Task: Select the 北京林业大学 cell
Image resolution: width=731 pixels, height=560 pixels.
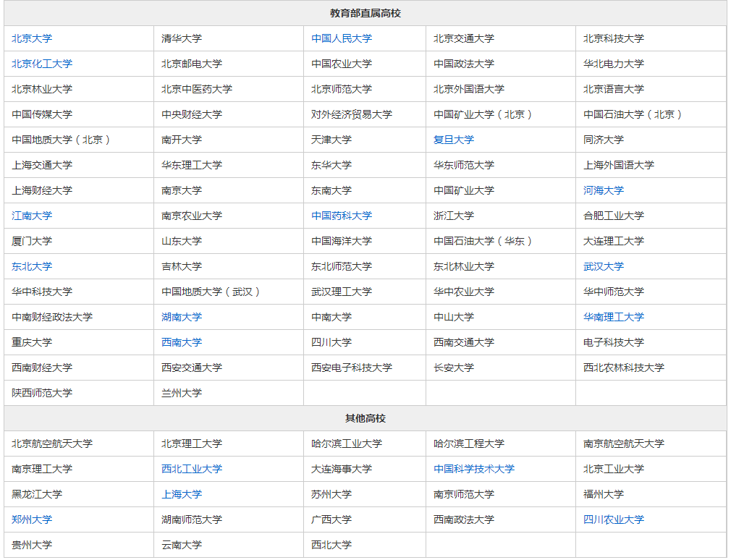Action: click(x=79, y=89)
